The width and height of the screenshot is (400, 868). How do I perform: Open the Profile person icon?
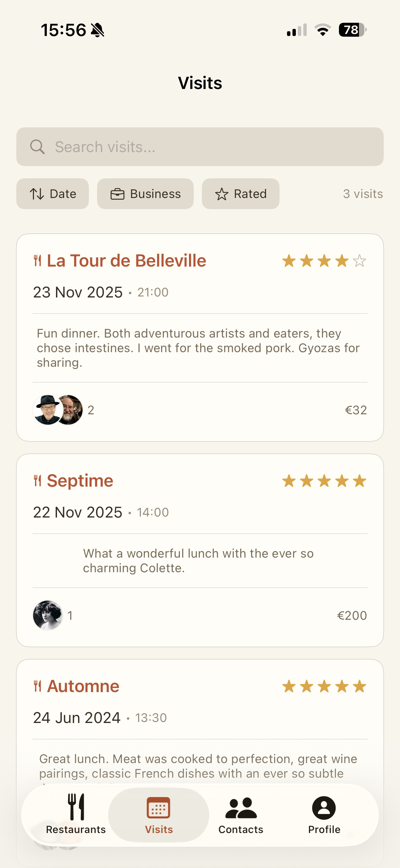point(324,808)
